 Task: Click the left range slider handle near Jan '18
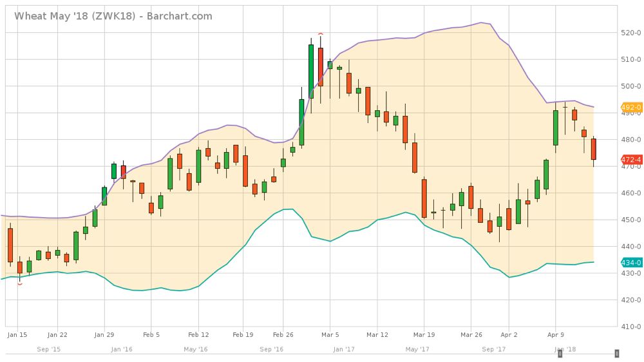click(x=560, y=354)
